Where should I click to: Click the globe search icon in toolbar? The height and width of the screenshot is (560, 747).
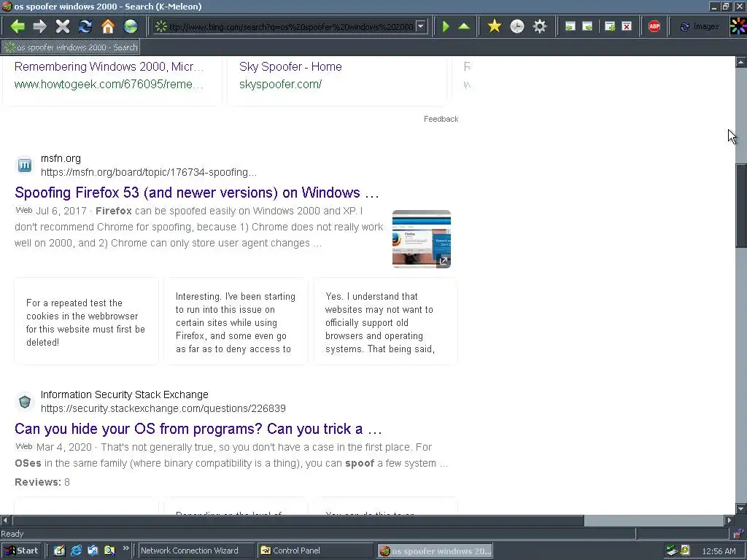click(x=130, y=26)
